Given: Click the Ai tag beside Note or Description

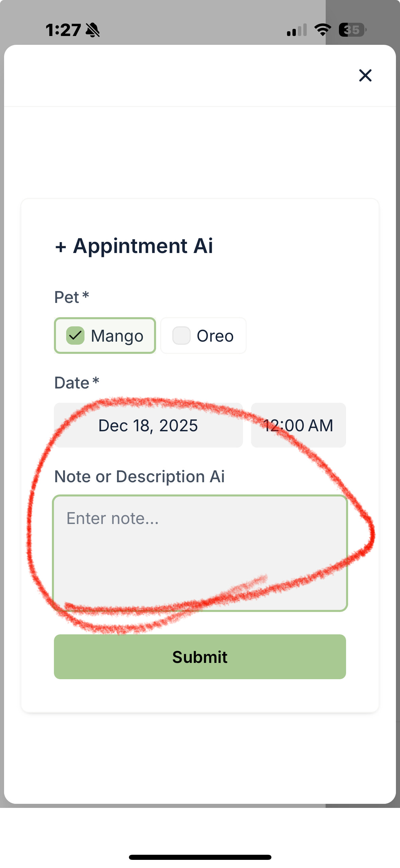Looking at the screenshot, I should [x=217, y=476].
